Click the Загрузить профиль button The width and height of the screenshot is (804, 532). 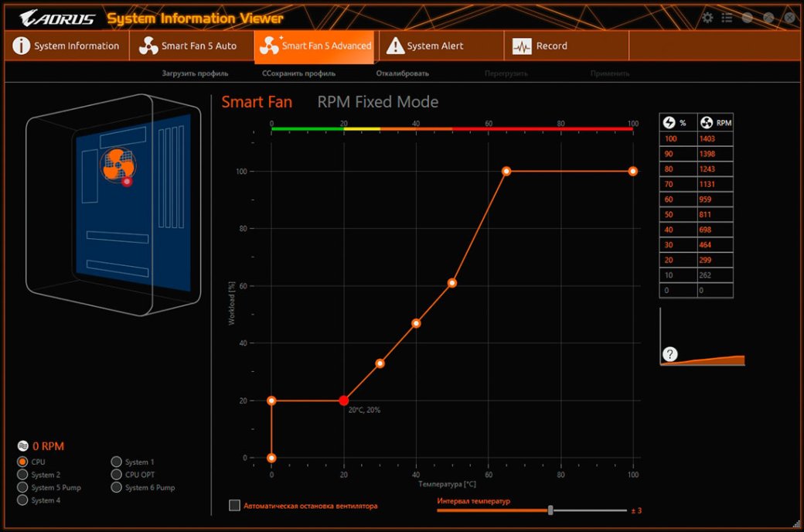point(195,73)
